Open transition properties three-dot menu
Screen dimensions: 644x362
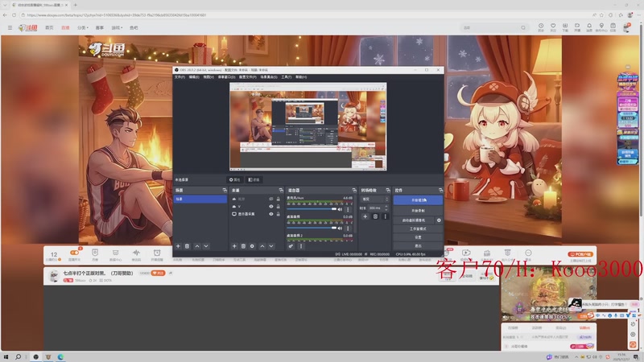click(x=386, y=216)
